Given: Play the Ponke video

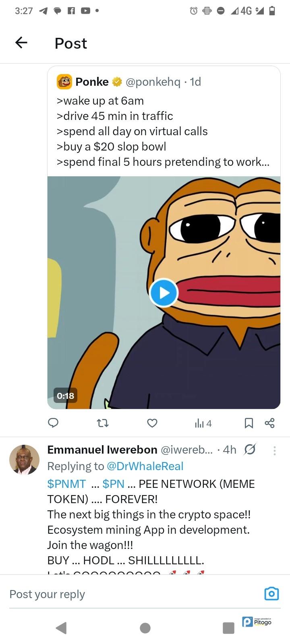Looking at the screenshot, I should tap(164, 293).
